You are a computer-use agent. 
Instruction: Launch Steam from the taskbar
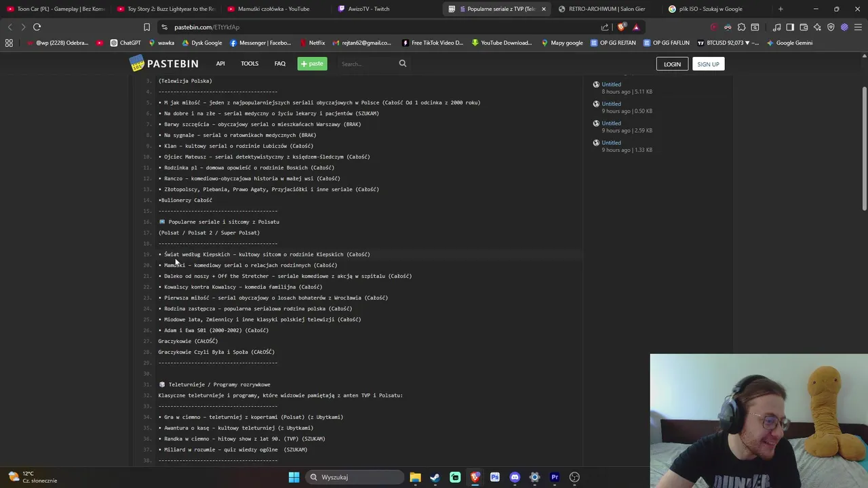point(435,477)
